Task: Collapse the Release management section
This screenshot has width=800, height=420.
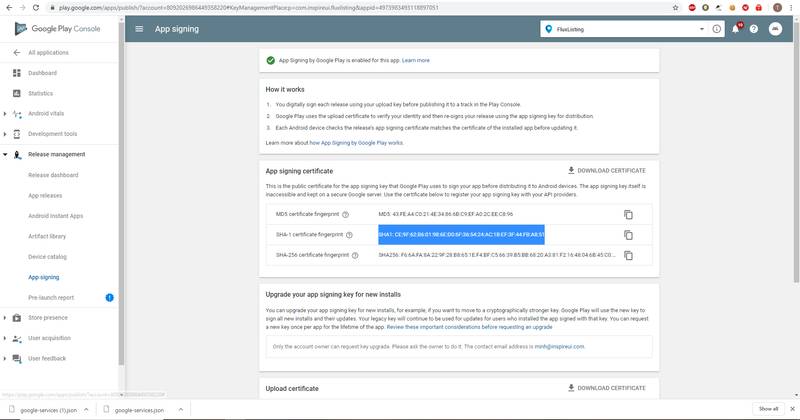Action: pos(5,154)
